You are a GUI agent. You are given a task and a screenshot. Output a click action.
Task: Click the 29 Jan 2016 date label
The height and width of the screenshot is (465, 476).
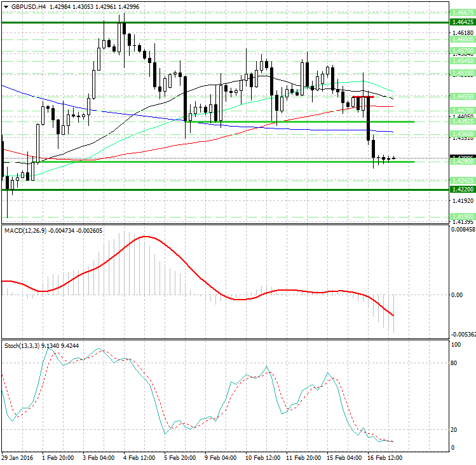(18, 457)
